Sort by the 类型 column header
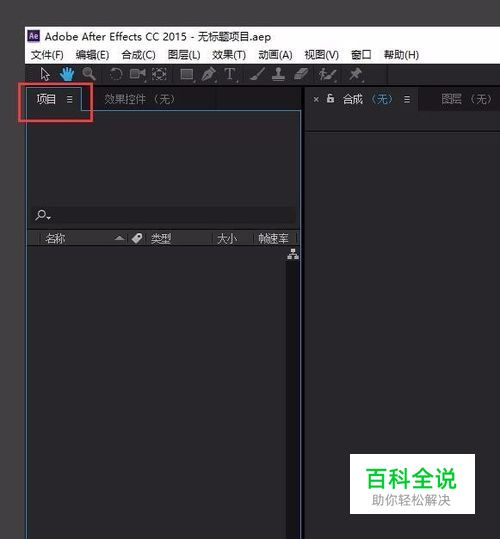This screenshot has height=539, width=500. [161, 238]
